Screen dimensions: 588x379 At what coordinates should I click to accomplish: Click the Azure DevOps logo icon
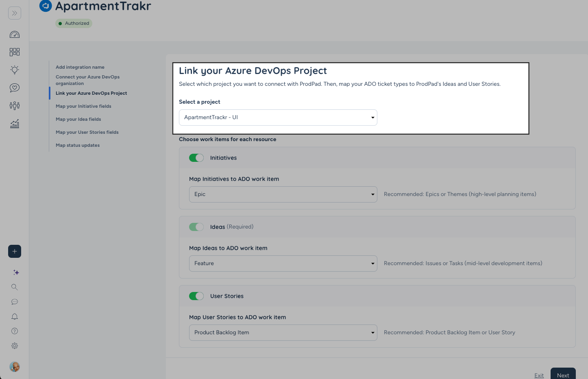click(46, 6)
